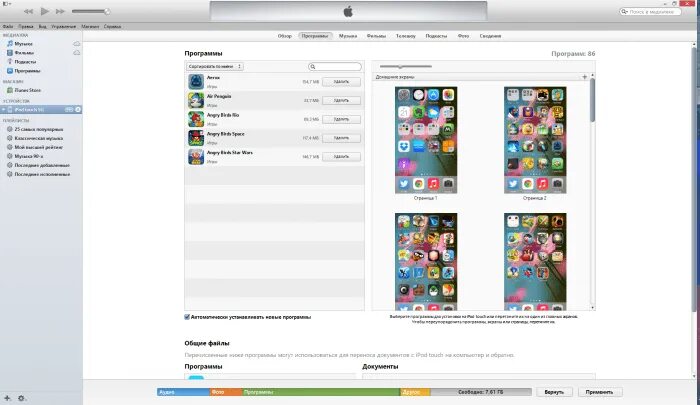Select Музыка in the sidebar library
Viewport: 700px width, 405px height.
coord(23,44)
